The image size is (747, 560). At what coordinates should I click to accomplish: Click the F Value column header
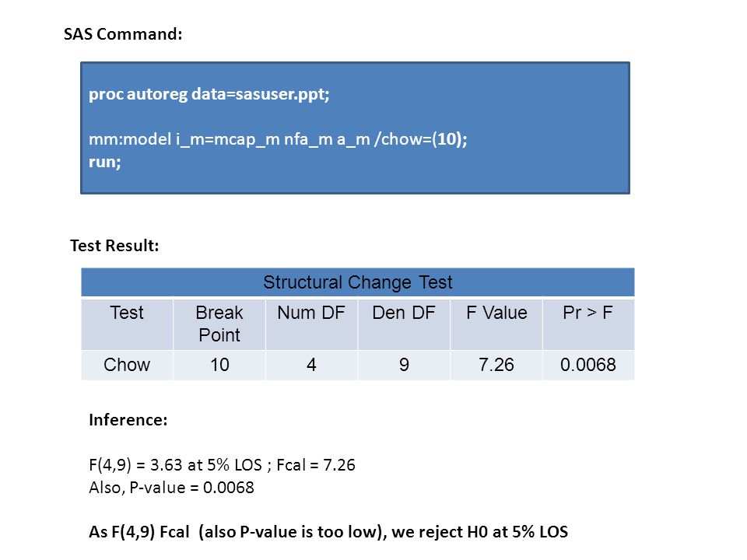point(496,324)
